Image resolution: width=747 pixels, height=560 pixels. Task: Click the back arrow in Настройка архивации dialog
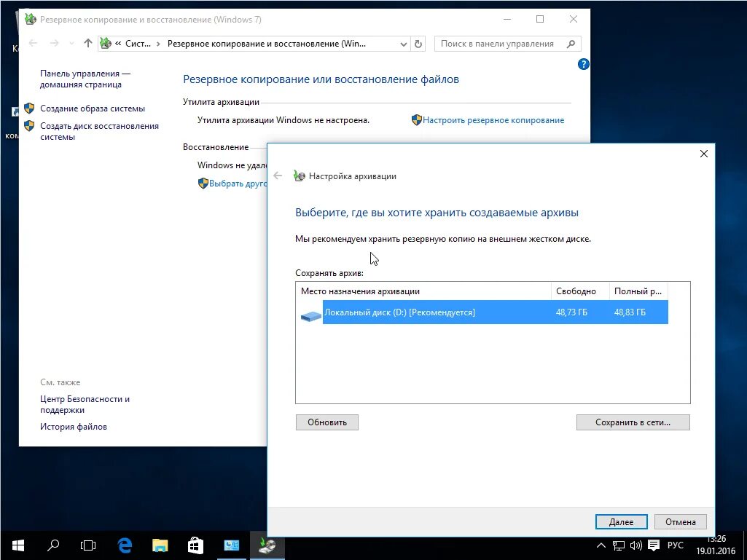(x=278, y=176)
